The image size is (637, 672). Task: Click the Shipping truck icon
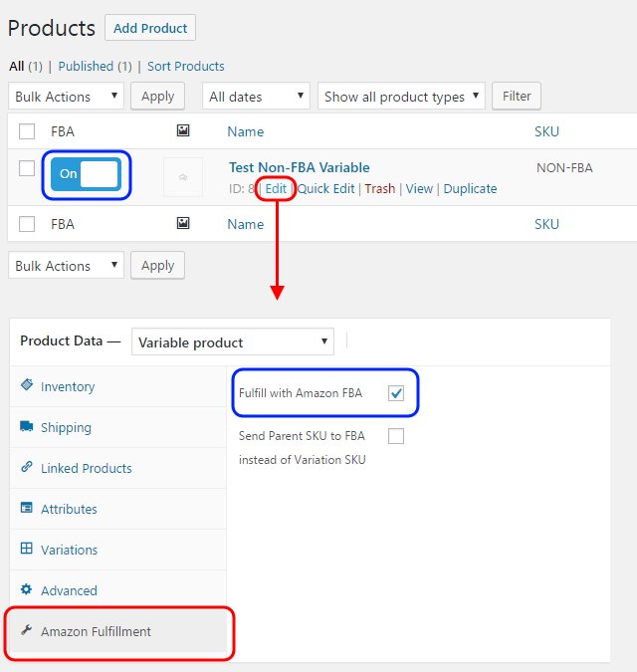(x=27, y=427)
